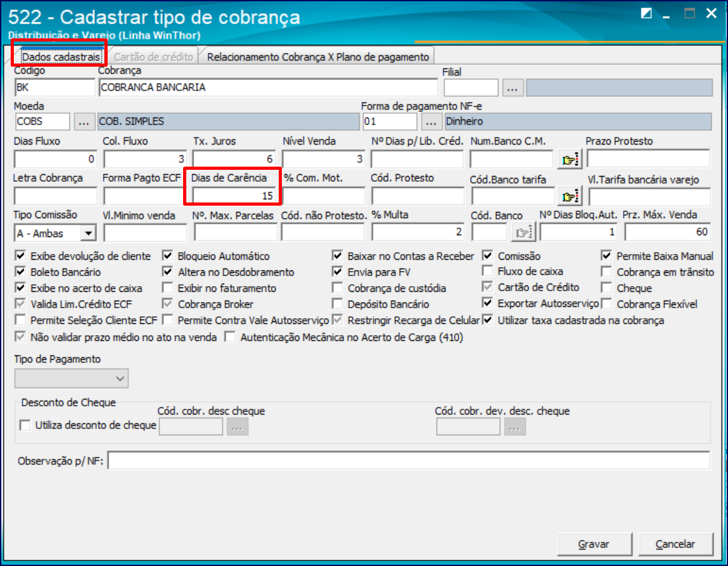Viewport: 728px width, 566px height.
Task: Click Forma de pagamento NF-e code field
Action: pyautogui.click(x=390, y=121)
